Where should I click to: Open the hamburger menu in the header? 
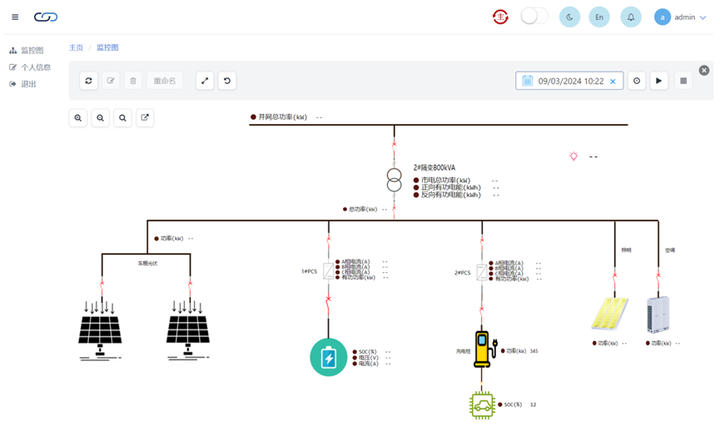(x=15, y=17)
